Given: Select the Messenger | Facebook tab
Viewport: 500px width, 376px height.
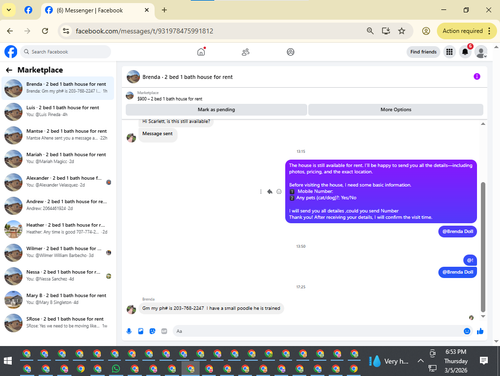Looking at the screenshot, I should coord(97,10).
